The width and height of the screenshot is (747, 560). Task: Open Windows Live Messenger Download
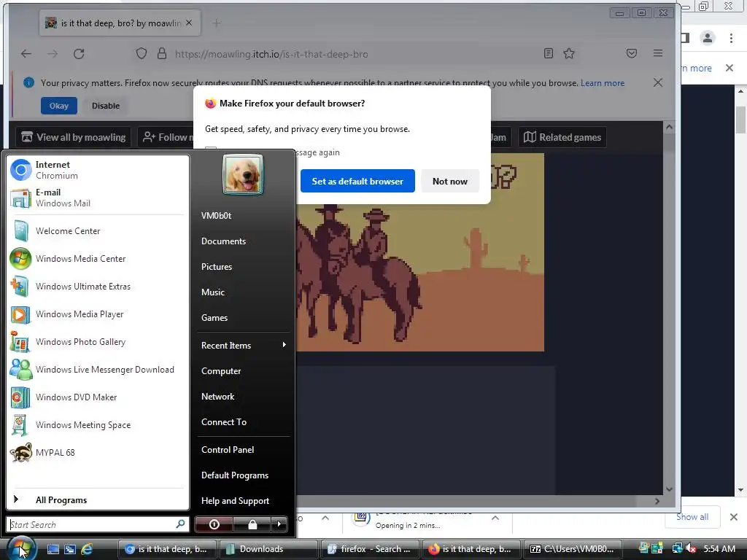(x=98, y=370)
